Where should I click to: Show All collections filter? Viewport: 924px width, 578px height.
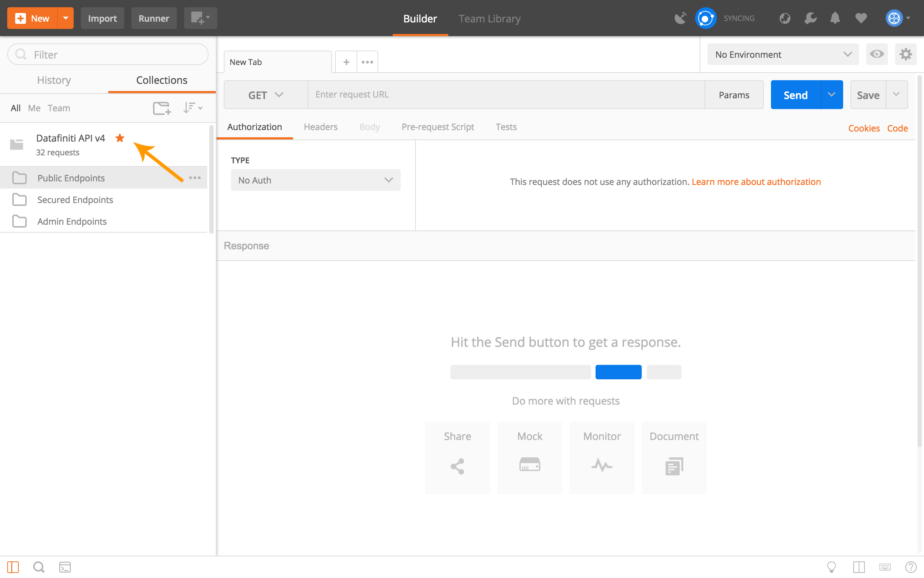(x=16, y=108)
